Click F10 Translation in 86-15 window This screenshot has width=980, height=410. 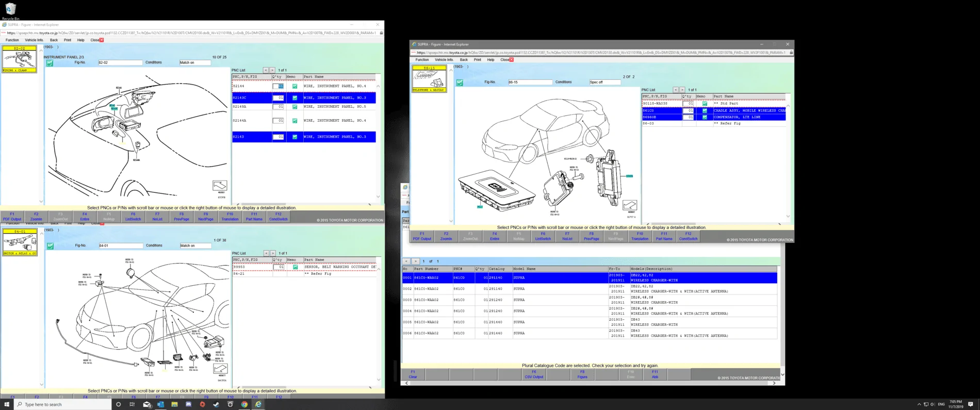[640, 236]
